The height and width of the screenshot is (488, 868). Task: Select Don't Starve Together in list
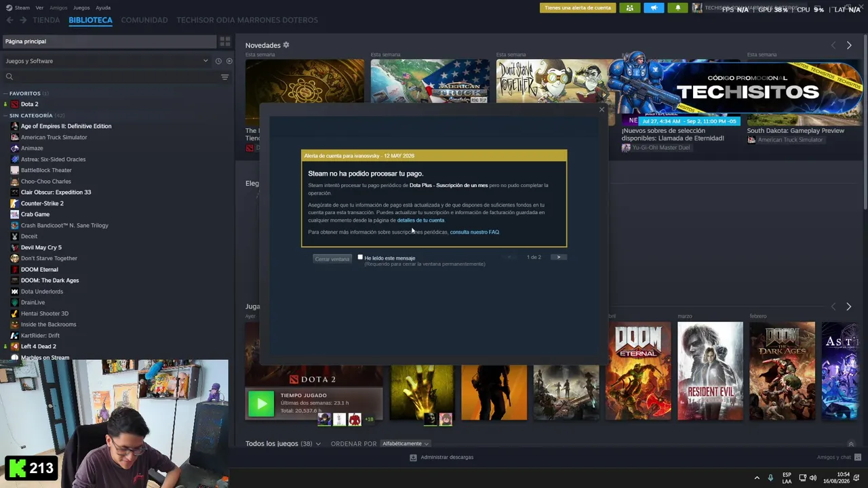click(x=49, y=259)
